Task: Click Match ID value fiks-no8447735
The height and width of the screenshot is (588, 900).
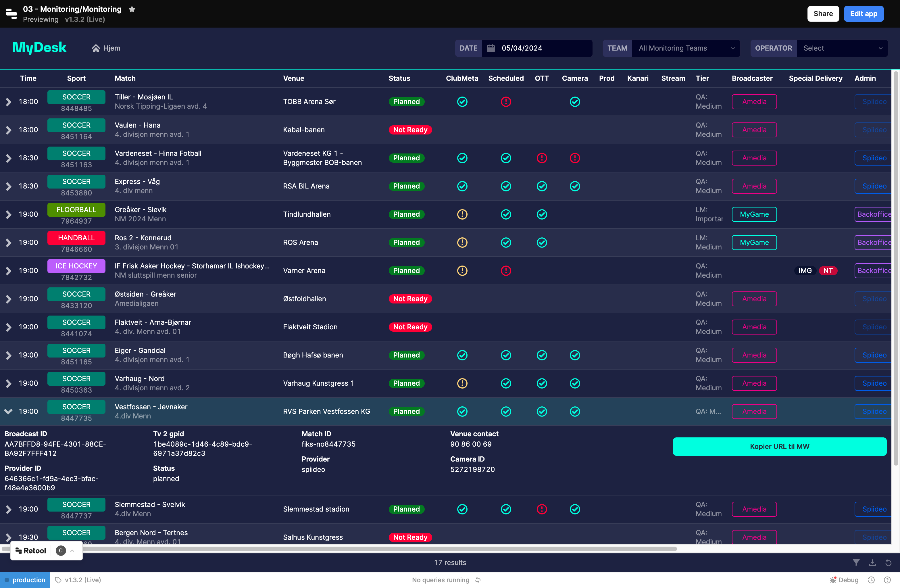Action: pos(328,444)
